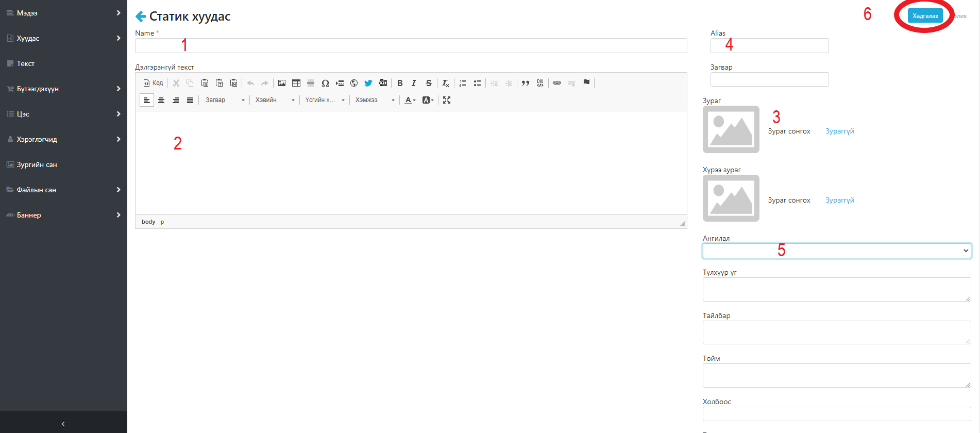Image resolution: width=980 pixels, height=433 pixels.
Task: Open the Ангилал category select box
Action: [x=836, y=251]
